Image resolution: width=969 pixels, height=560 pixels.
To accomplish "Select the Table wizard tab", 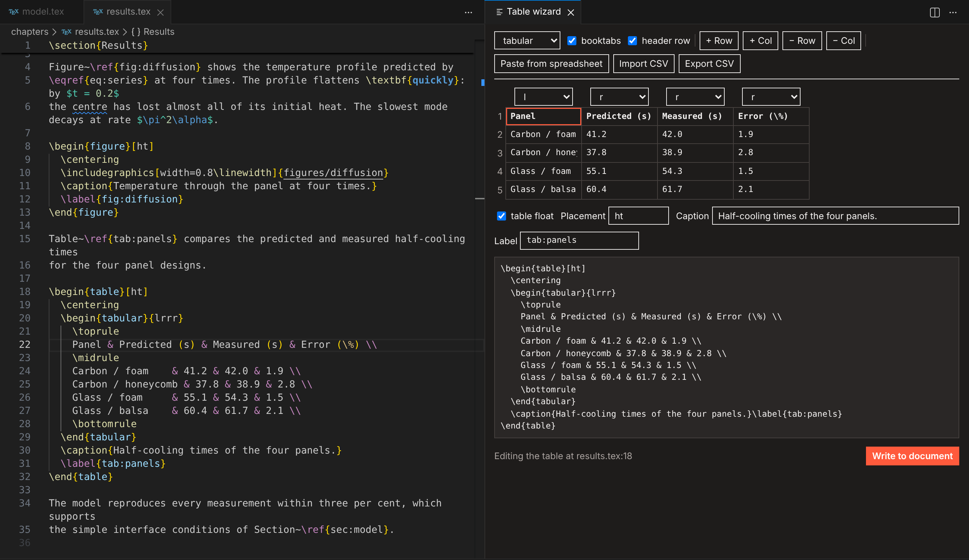I will tap(533, 12).
